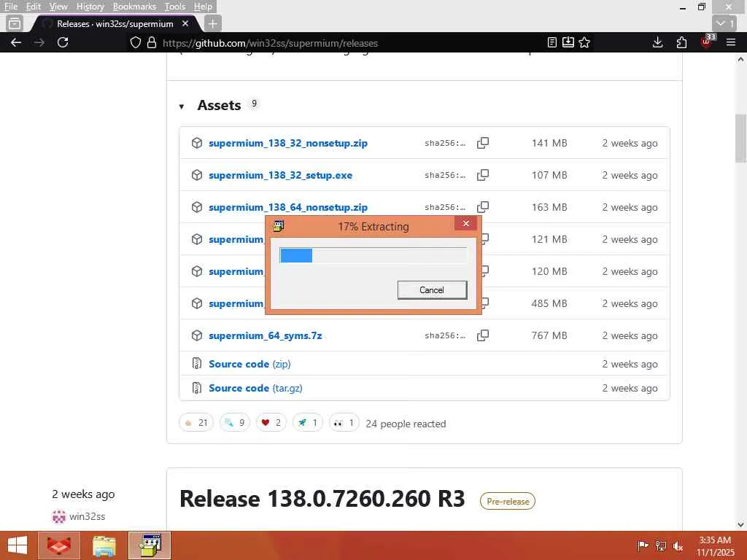The image size is (747, 560).
Task: Close the 17% Extracting dialog
Action: [x=466, y=223]
